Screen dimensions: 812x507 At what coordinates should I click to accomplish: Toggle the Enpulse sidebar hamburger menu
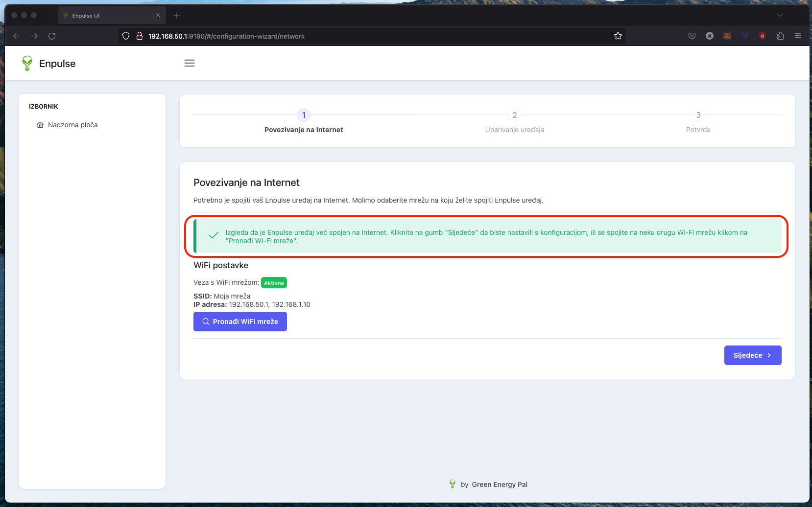(190, 63)
